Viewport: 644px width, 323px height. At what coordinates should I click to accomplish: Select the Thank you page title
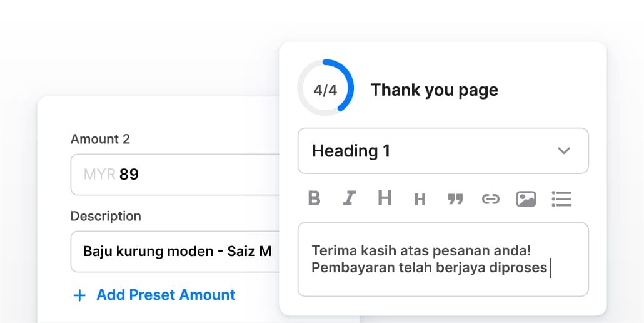click(x=434, y=90)
